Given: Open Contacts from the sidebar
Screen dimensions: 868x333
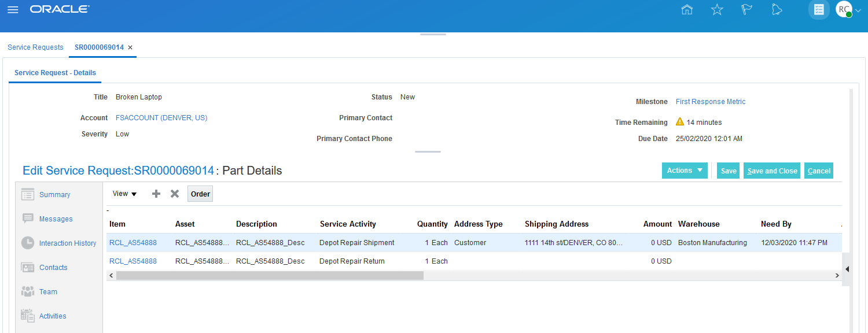Looking at the screenshot, I should pyautogui.click(x=53, y=267).
